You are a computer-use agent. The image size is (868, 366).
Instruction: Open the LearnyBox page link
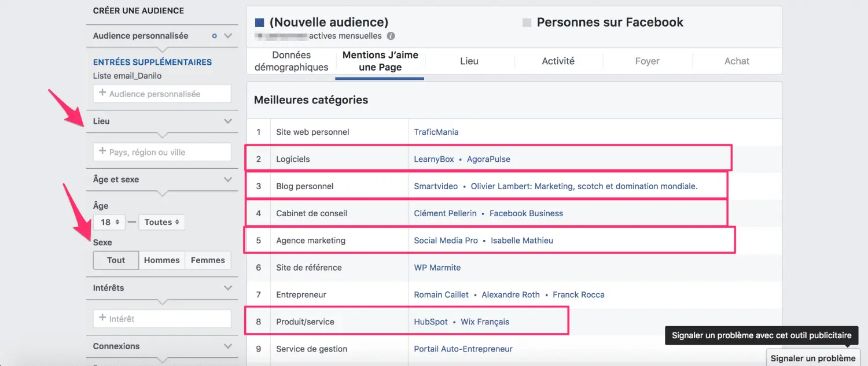[434, 159]
